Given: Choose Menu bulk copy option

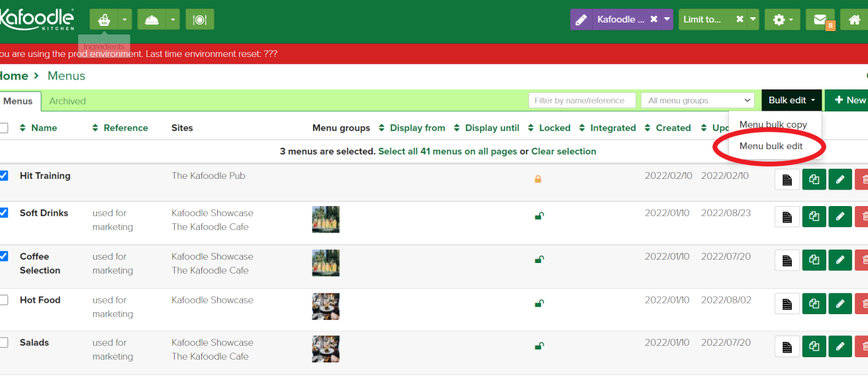Looking at the screenshot, I should (773, 125).
